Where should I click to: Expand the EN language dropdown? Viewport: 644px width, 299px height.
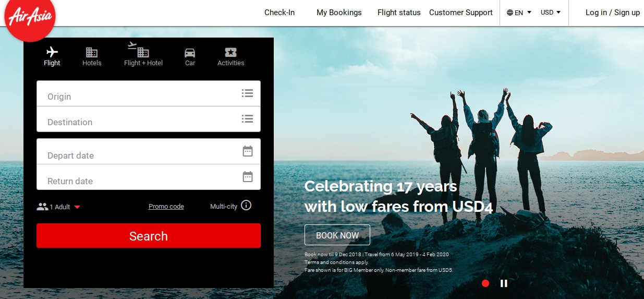click(x=519, y=13)
